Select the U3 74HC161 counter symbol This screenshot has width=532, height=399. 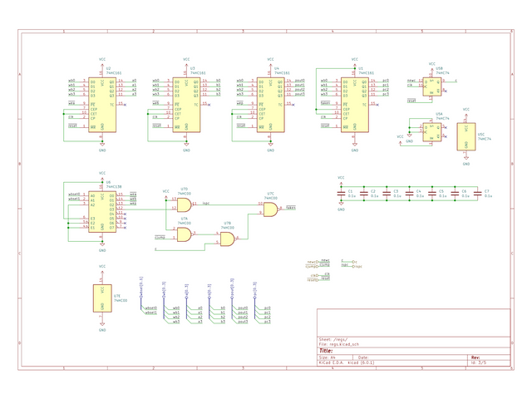[186, 105]
